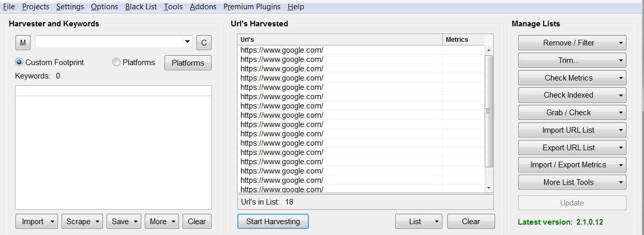The width and height of the screenshot is (644, 235).
Task: Open the Export URL List dropdown
Action: pos(572,148)
